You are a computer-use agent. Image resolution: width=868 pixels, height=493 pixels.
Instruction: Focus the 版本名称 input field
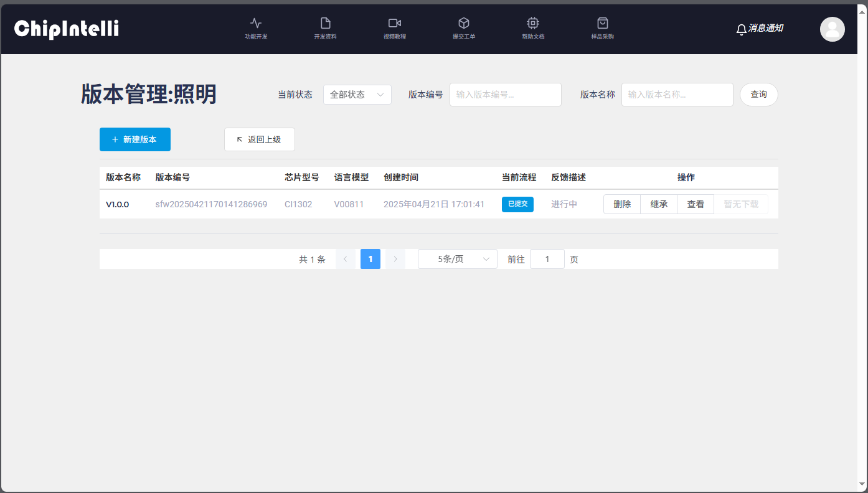pos(677,95)
